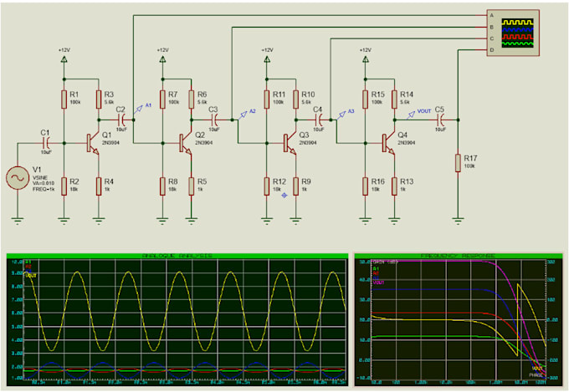The height and width of the screenshot is (392, 569).
Task: Click the A3 voltage probe arrow
Action: click(x=341, y=115)
